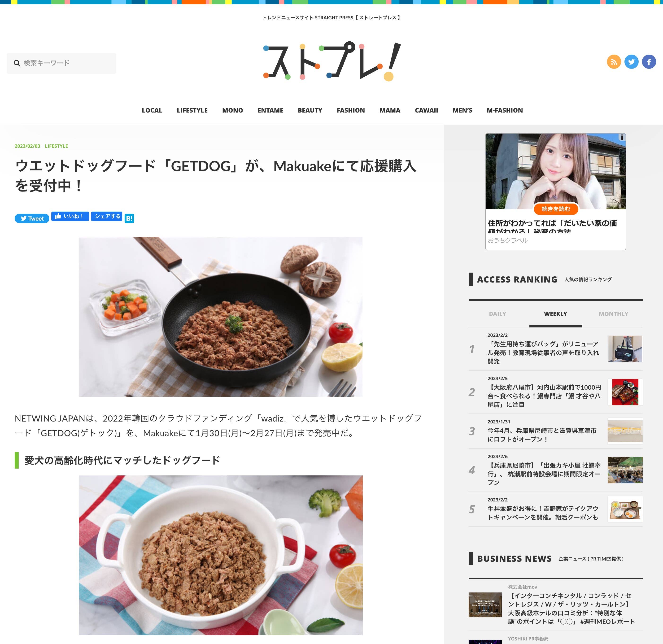Click the search magnifier icon
663x644 pixels.
point(17,63)
